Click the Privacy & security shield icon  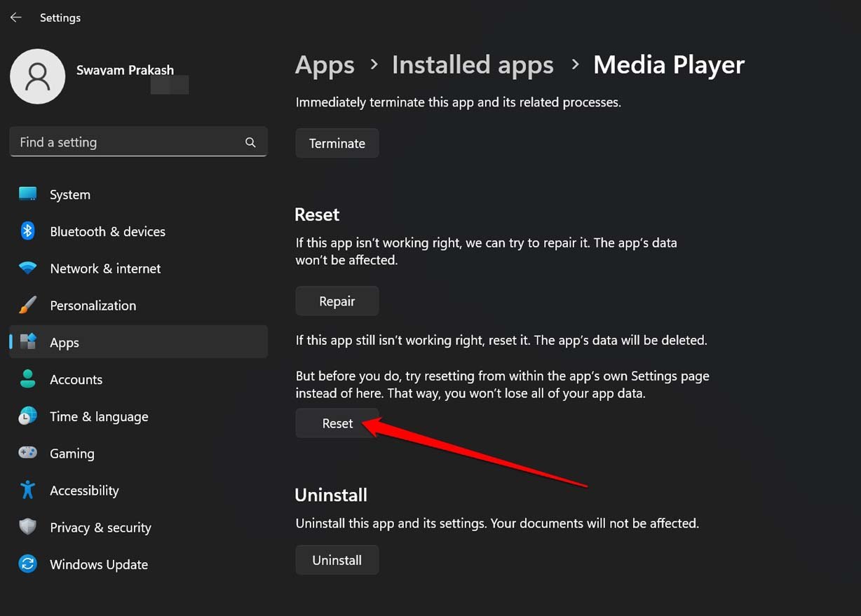tap(28, 527)
